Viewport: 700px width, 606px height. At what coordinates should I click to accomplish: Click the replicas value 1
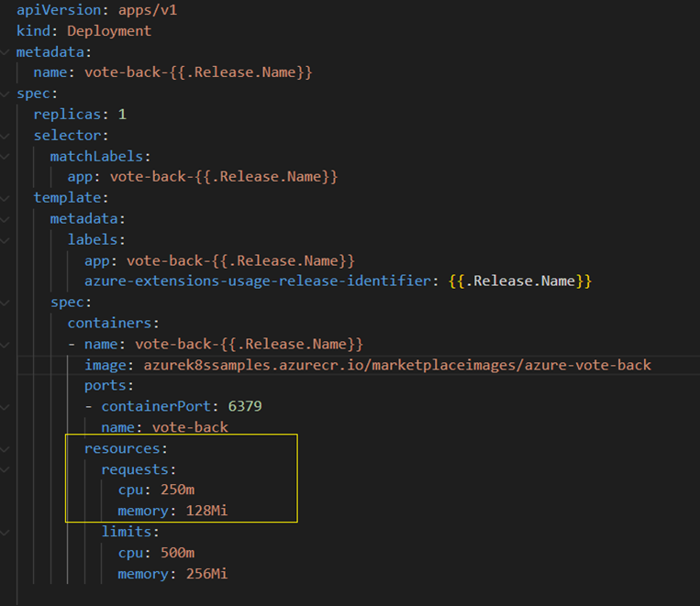pyautogui.click(x=122, y=115)
